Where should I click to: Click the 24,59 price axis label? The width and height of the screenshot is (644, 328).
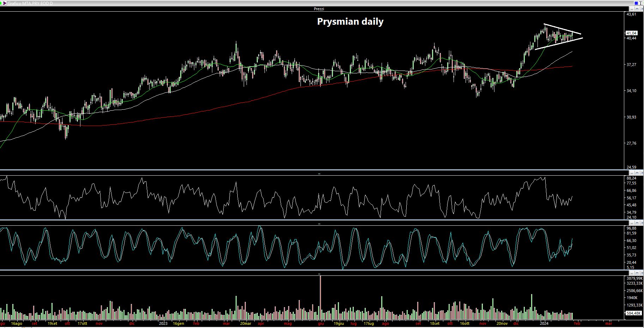631,167
